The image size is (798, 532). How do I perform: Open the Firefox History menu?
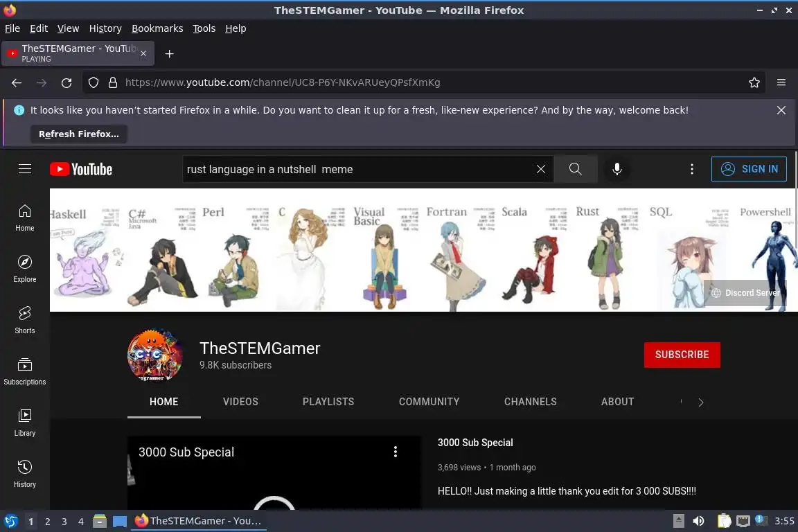click(x=105, y=28)
